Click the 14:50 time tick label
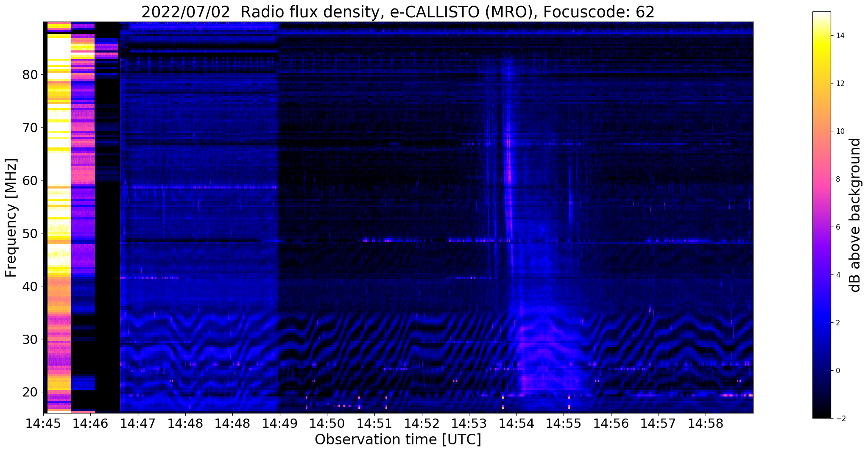 point(327,424)
